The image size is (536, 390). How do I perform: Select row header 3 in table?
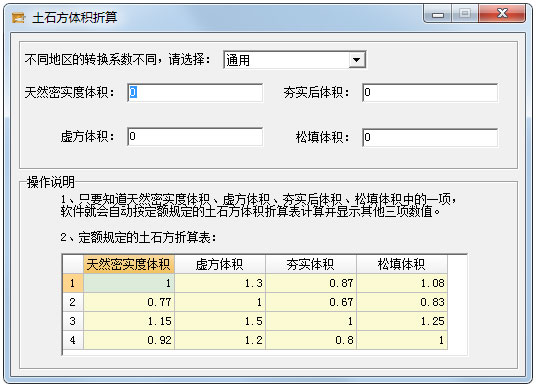73,321
